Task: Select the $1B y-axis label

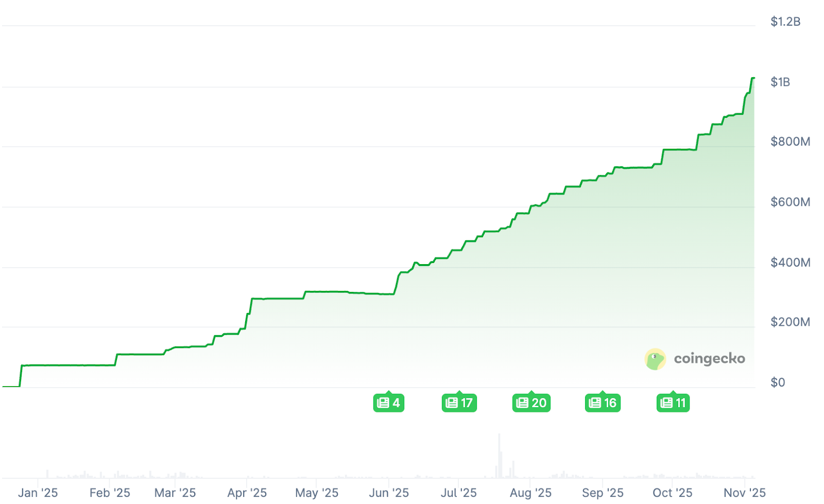Action: pos(780,82)
